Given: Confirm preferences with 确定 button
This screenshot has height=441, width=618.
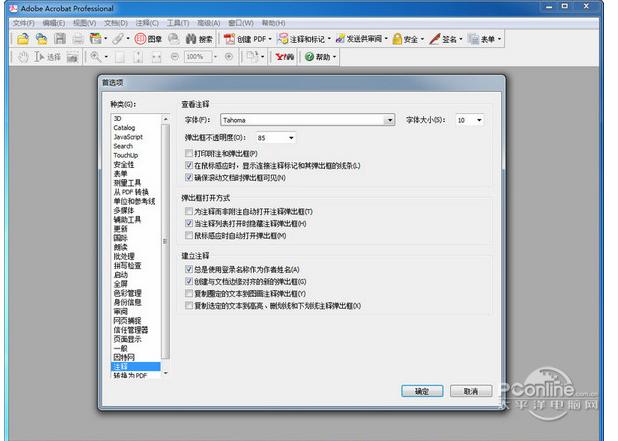Looking at the screenshot, I should 422,391.
